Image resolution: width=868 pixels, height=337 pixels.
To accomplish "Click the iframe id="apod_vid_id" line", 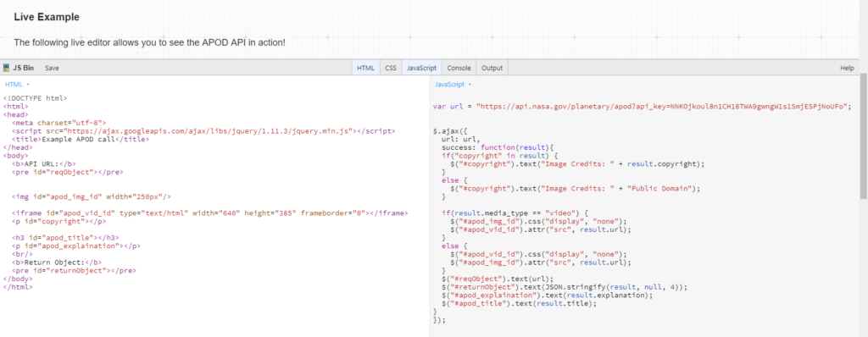I will click(210, 213).
